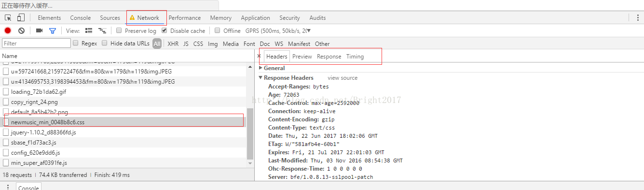Click file icon of loading_72b1da62.gif

[6, 92]
